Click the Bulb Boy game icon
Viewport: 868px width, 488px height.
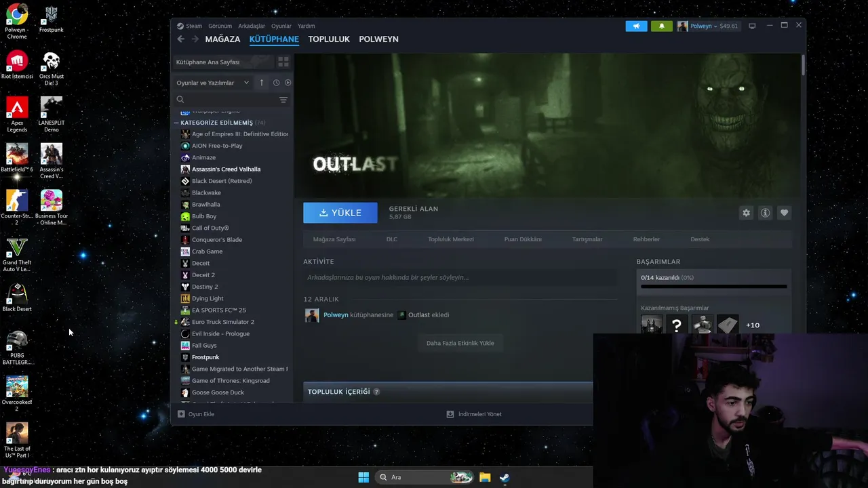click(185, 216)
